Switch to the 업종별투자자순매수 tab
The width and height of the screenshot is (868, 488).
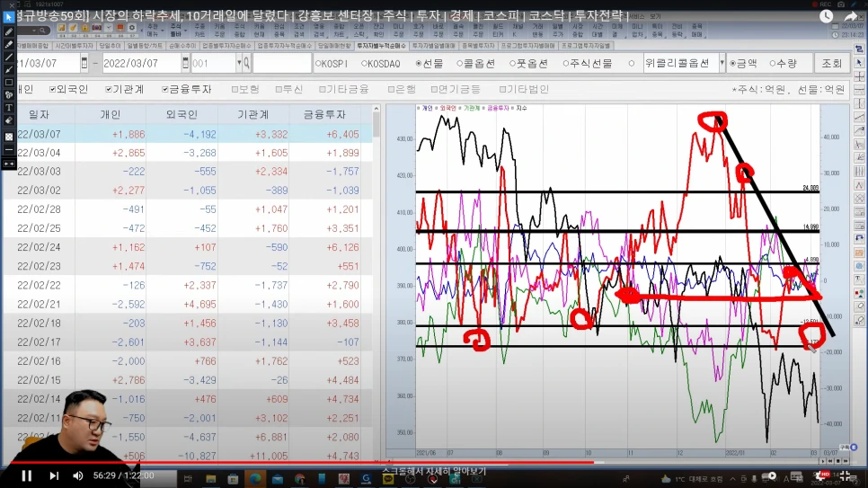[226, 46]
